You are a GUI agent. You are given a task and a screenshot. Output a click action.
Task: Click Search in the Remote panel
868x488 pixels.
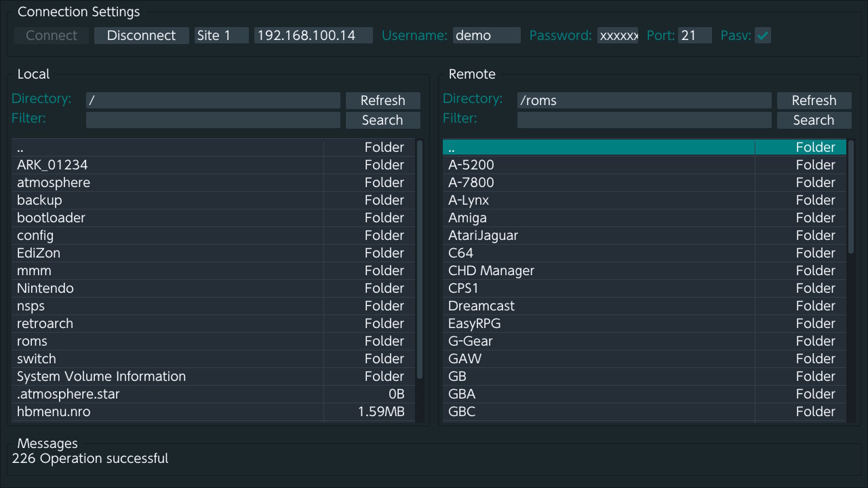click(x=814, y=120)
